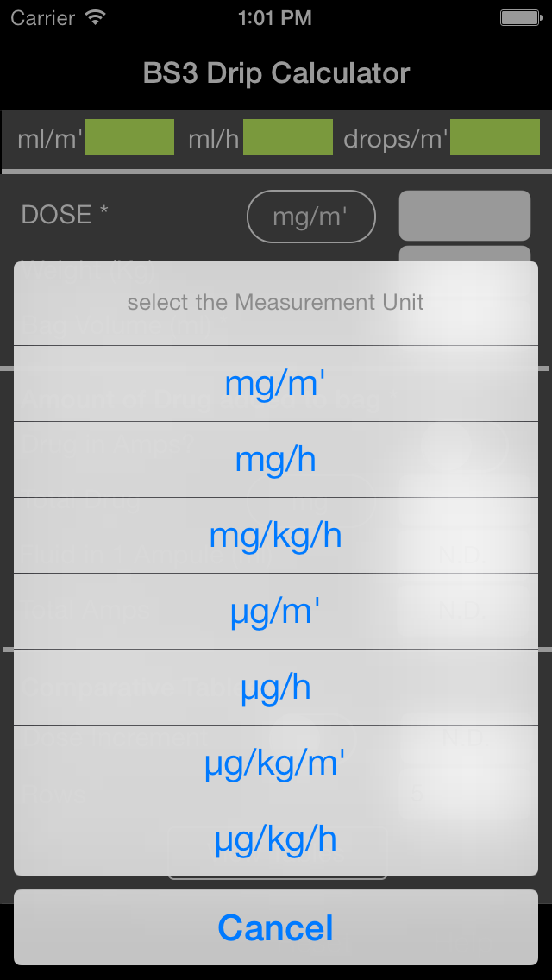Viewport: 552px width, 980px height.
Task: Tap the DOSE * label
Action: [65, 215]
